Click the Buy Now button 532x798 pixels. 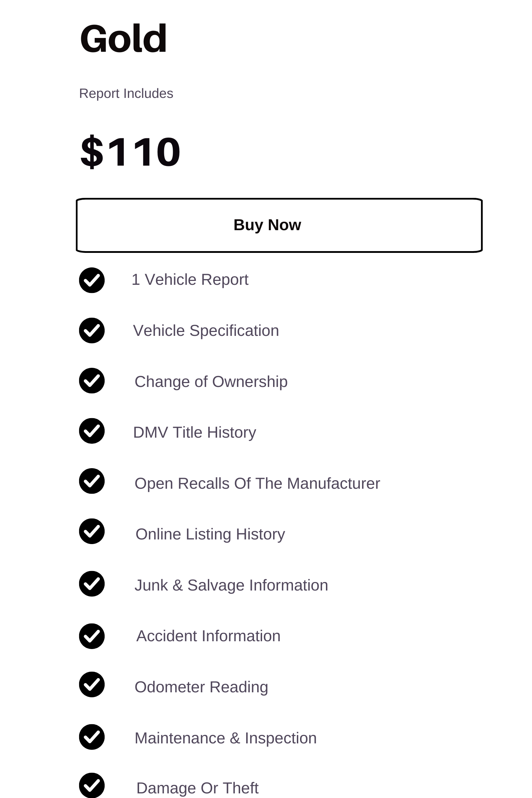[279, 225]
